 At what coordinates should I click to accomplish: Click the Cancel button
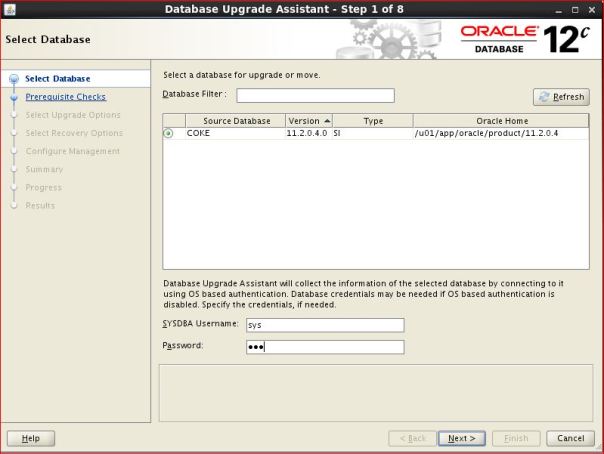(x=570, y=438)
